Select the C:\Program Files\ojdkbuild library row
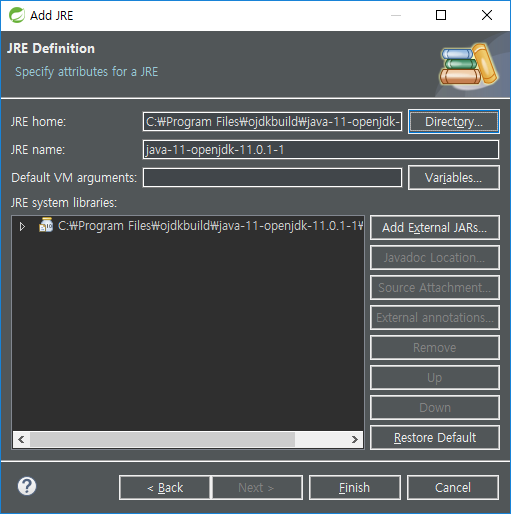The height and width of the screenshot is (514, 511). [188, 226]
